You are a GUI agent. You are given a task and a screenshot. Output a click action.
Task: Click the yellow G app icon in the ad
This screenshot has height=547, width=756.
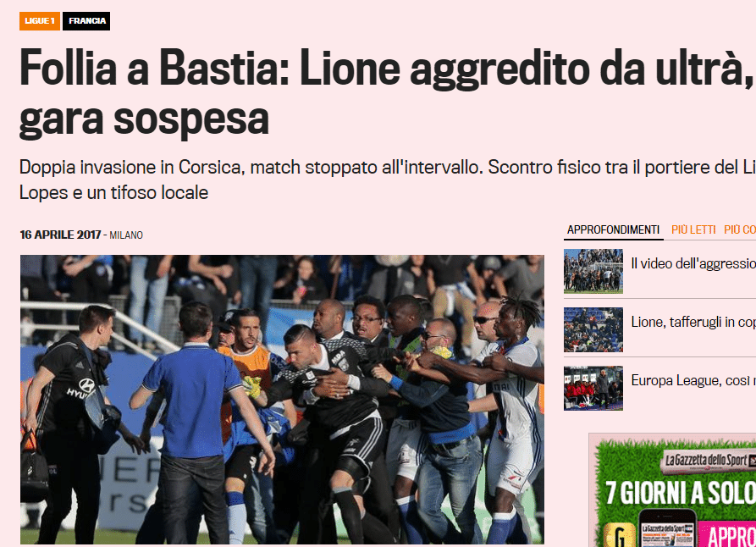(x=619, y=535)
